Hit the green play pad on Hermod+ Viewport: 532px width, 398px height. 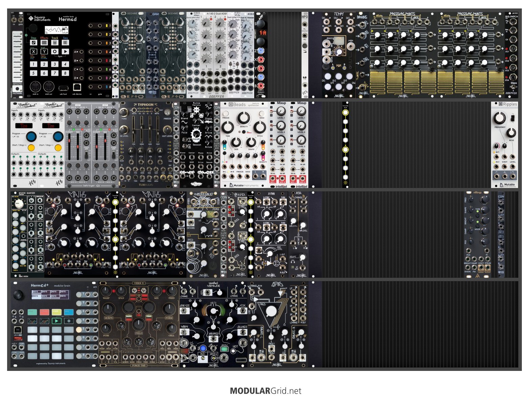(x=57, y=321)
